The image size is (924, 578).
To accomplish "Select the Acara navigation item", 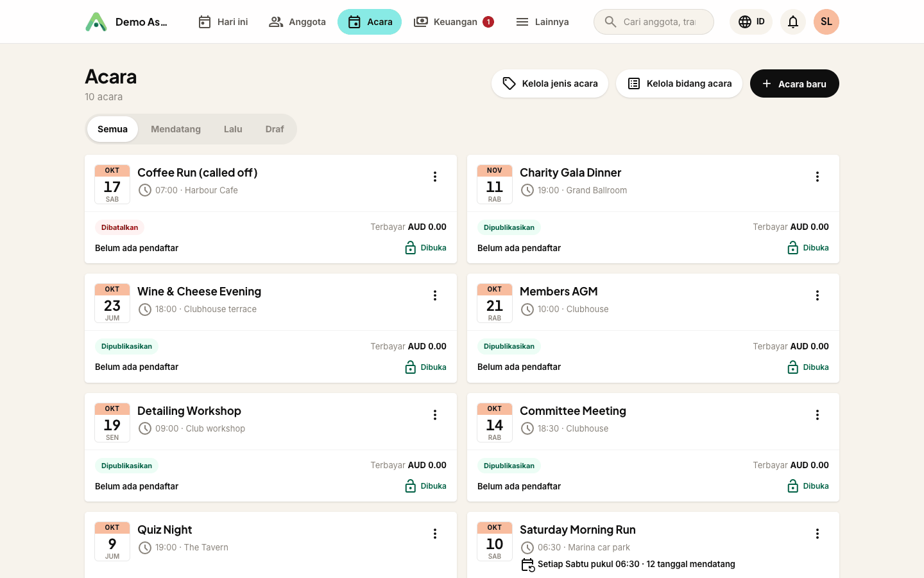I will click(370, 22).
